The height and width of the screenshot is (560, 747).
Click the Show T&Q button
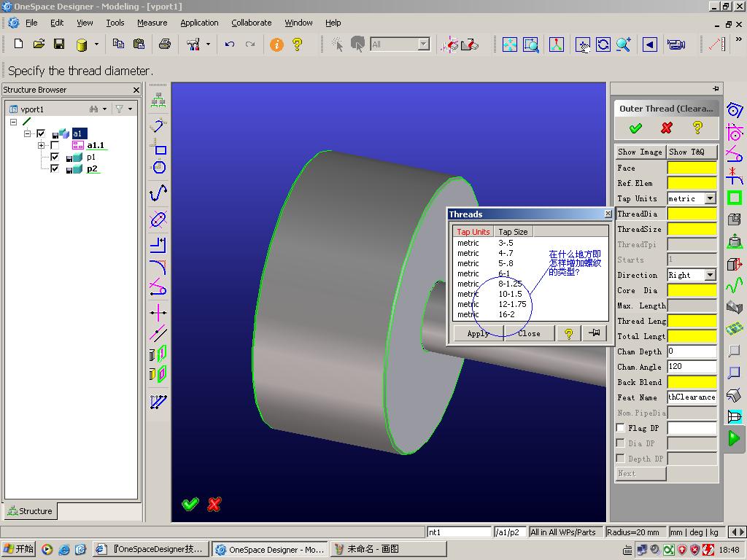pyautogui.click(x=692, y=152)
